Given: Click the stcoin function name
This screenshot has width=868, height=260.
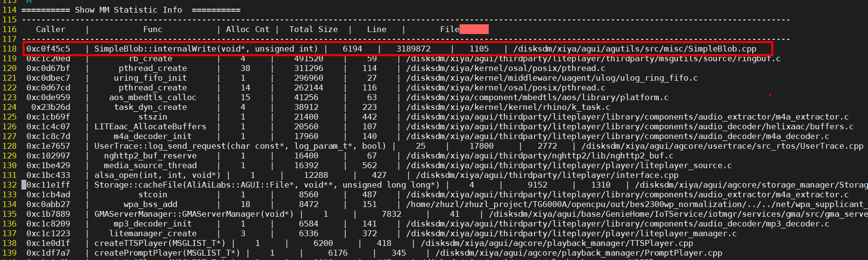Looking at the screenshot, I should click(x=153, y=194).
